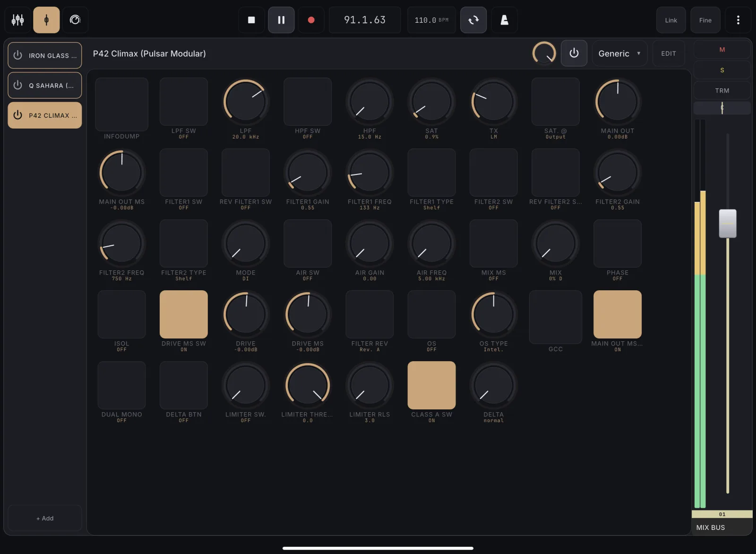Click the EDIT button
The image size is (756, 554).
click(x=668, y=53)
